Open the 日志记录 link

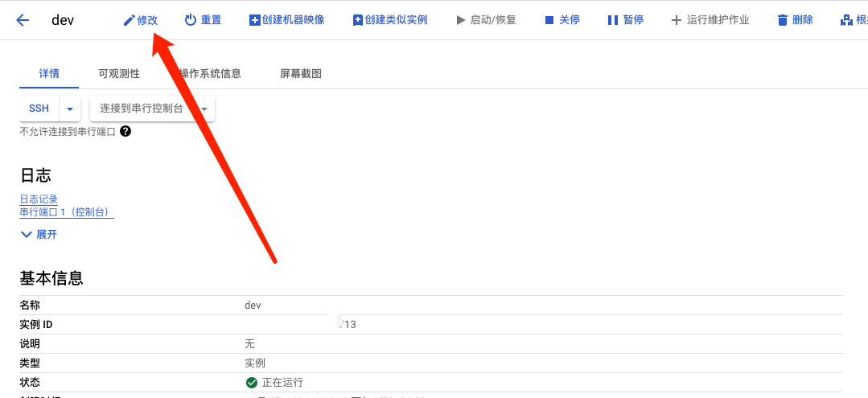point(39,199)
